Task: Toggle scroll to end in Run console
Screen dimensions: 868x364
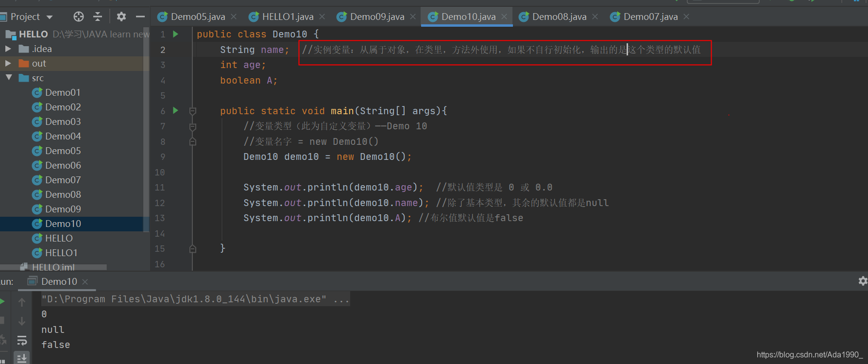Action: coord(22,358)
